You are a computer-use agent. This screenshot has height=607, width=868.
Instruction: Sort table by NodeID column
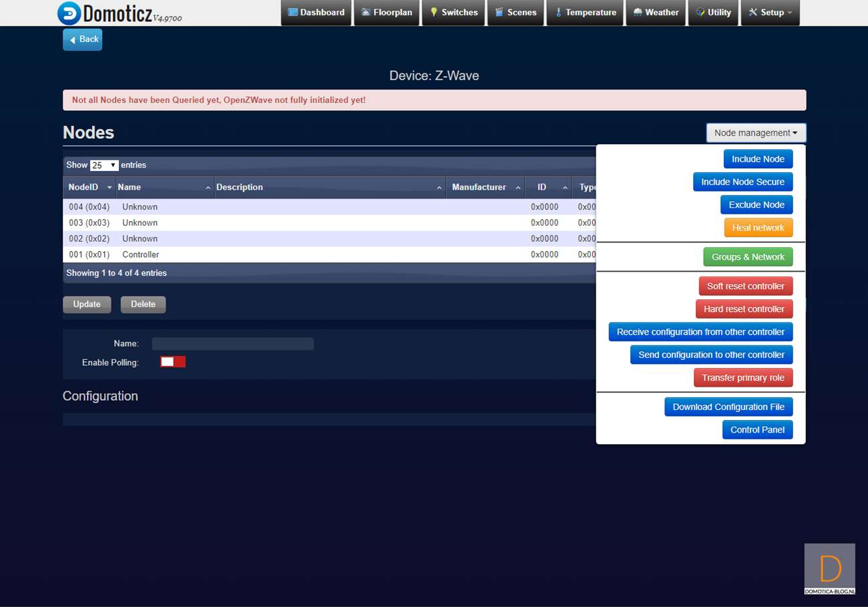(89, 188)
